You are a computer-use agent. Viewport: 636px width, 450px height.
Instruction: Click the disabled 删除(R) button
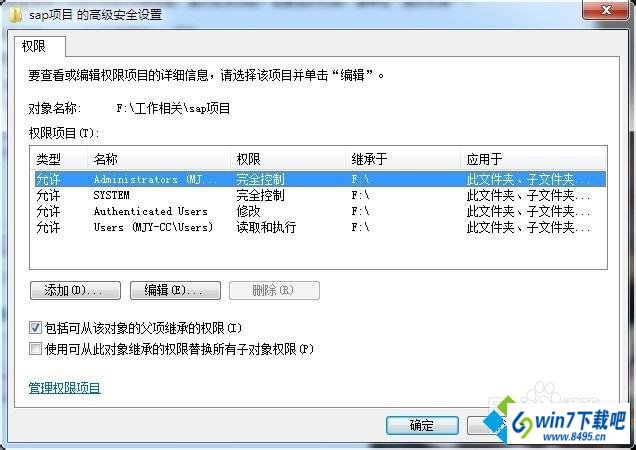point(274,291)
